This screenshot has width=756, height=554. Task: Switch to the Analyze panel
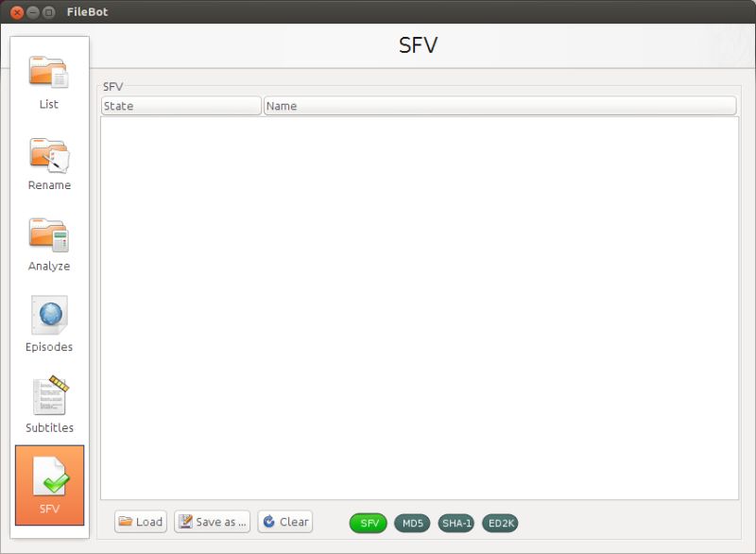(x=48, y=233)
